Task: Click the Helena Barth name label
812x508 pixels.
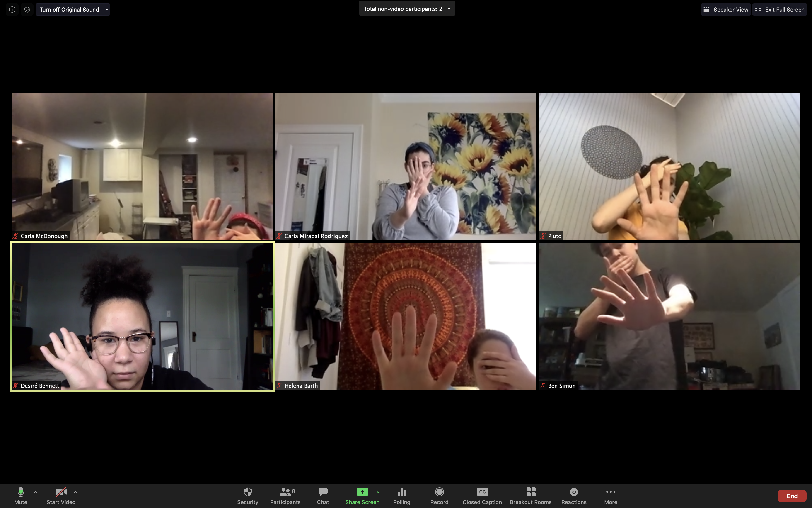Action: (x=301, y=386)
